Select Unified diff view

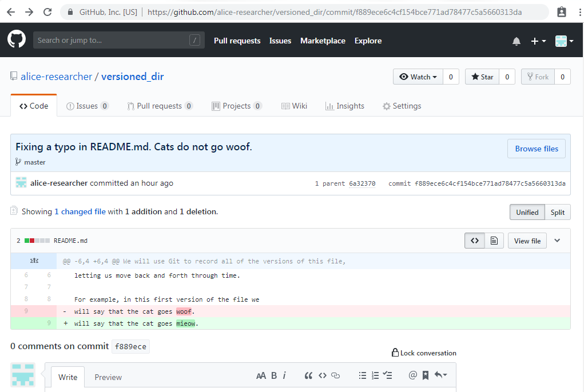(527, 212)
